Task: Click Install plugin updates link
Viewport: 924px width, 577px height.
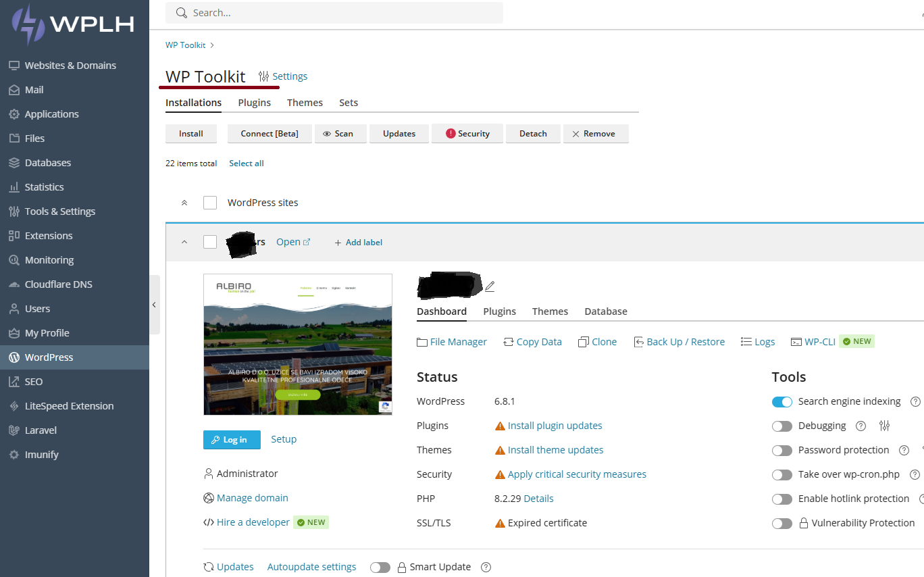Action: [555, 426]
